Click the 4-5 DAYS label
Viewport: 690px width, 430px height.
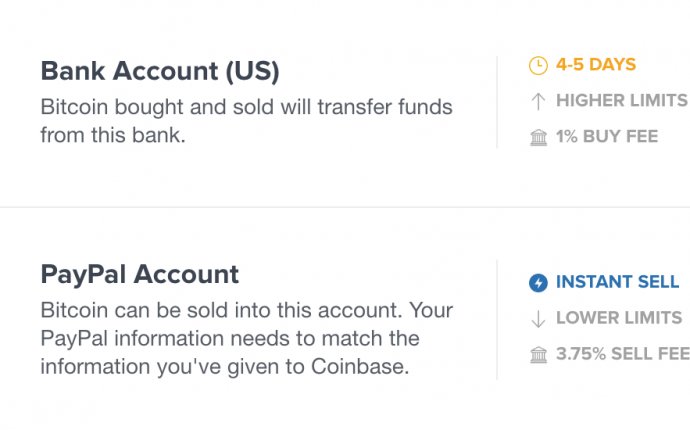pos(596,65)
